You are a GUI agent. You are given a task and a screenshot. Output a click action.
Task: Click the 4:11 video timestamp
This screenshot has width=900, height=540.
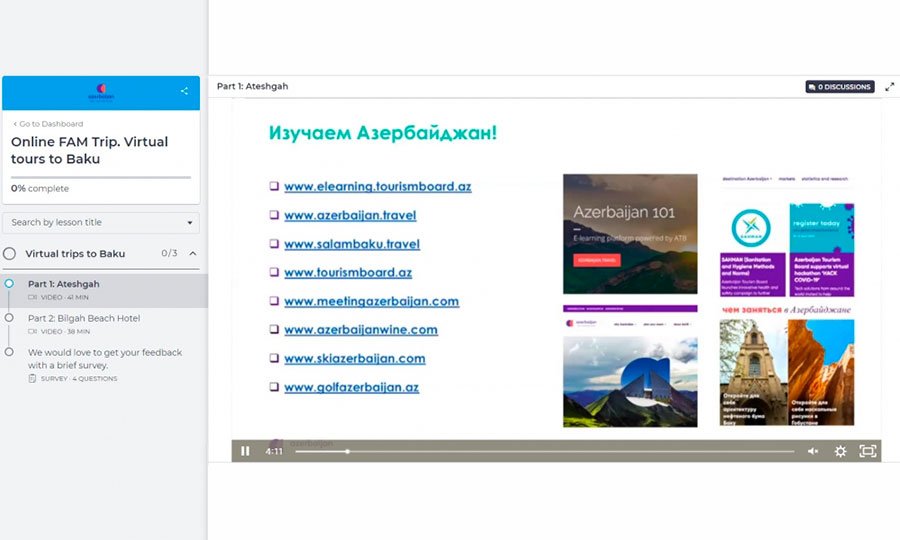click(274, 452)
